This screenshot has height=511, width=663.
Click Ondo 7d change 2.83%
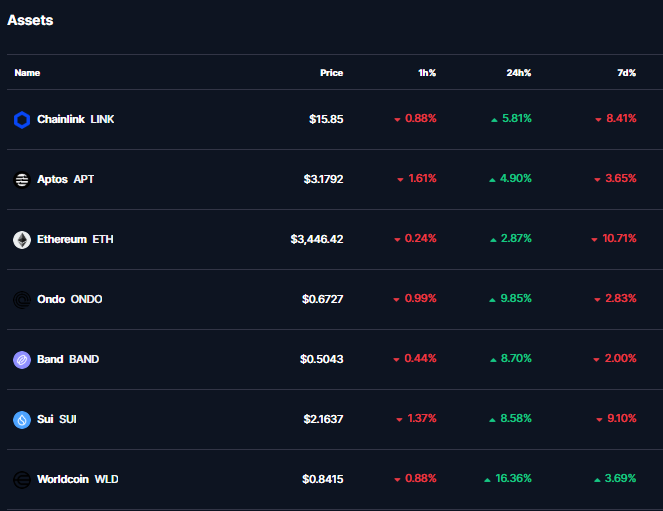615,298
